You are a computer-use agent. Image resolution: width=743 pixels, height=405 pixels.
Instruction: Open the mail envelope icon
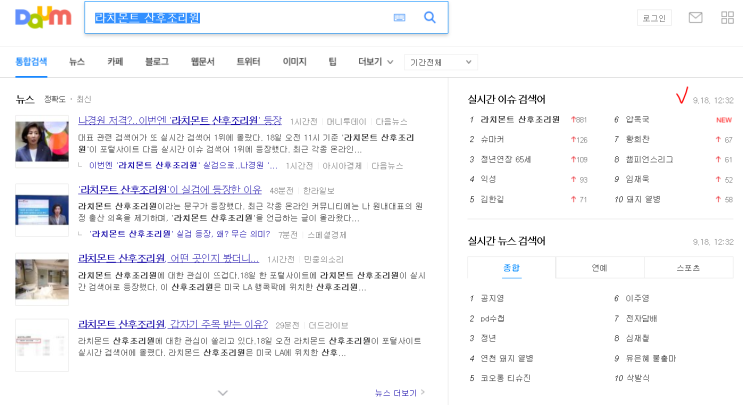695,18
